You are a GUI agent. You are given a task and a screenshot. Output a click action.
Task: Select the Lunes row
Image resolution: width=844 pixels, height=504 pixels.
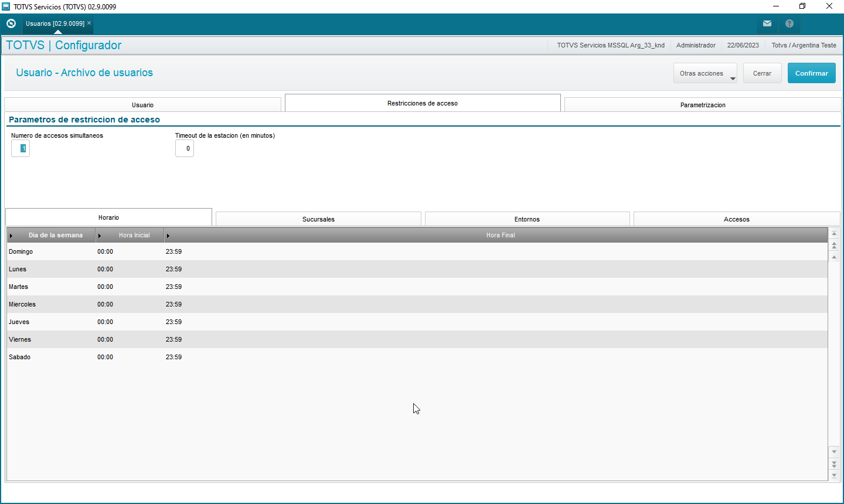(417, 269)
